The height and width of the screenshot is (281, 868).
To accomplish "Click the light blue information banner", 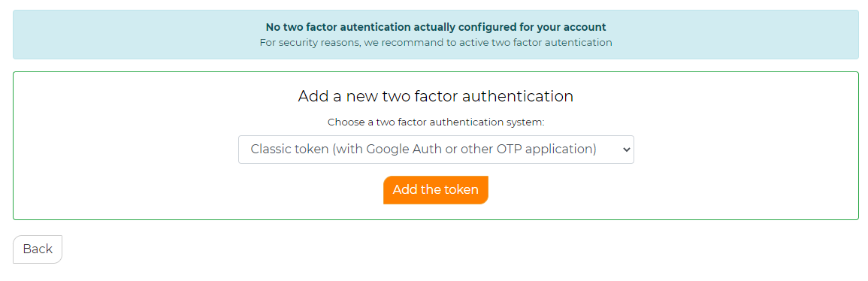I will tap(436, 35).
